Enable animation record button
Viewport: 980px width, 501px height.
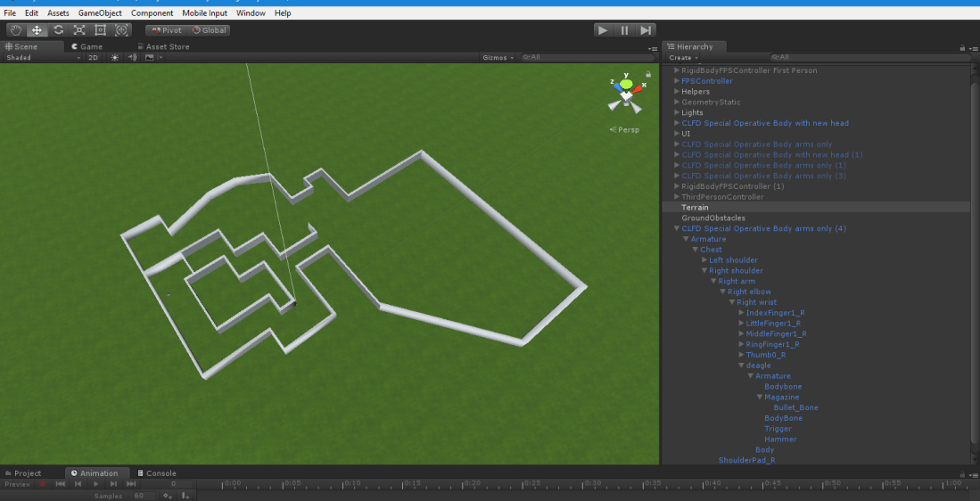pyautogui.click(x=43, y=484)
